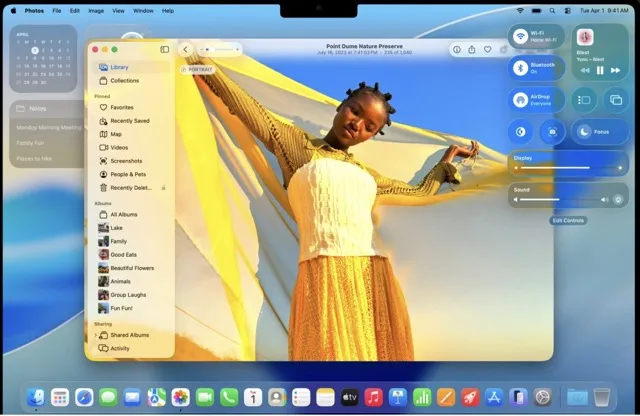The width and height of the screenshot is (640, 416).
Task: Open Apple TV app in Dock
Action: [349, 397]
